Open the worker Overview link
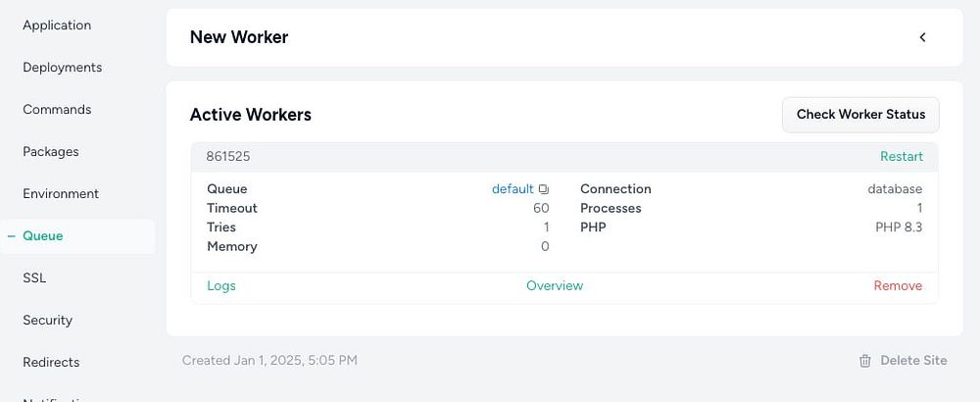The image size is (980, 402). pos(555,286)
